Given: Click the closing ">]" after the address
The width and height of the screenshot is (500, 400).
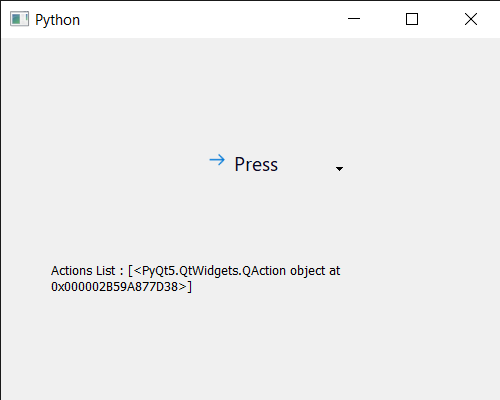Looking at the screenshot, I should (x=185, y=287).
